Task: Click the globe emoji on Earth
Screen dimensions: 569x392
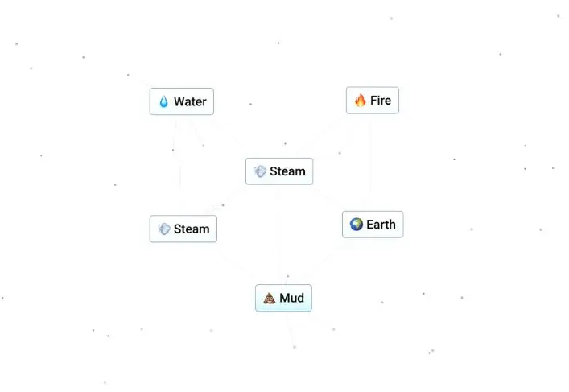Action: (357, 225)
